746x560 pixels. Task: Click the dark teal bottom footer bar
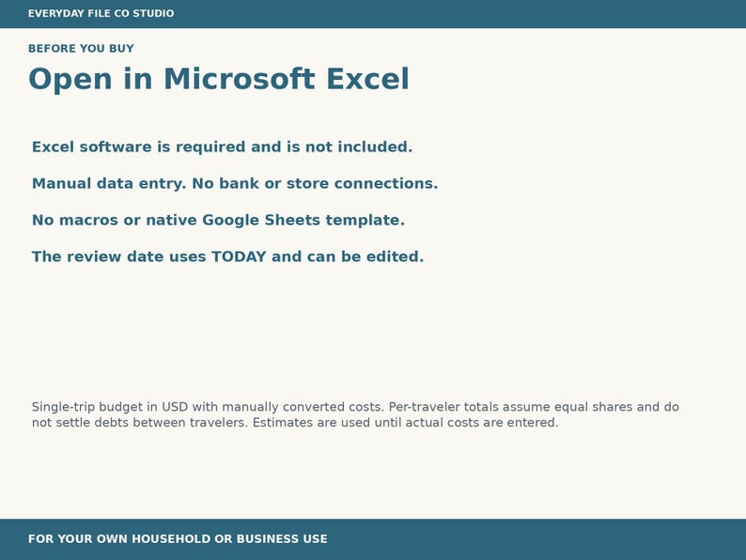click(x=373, y=539)
